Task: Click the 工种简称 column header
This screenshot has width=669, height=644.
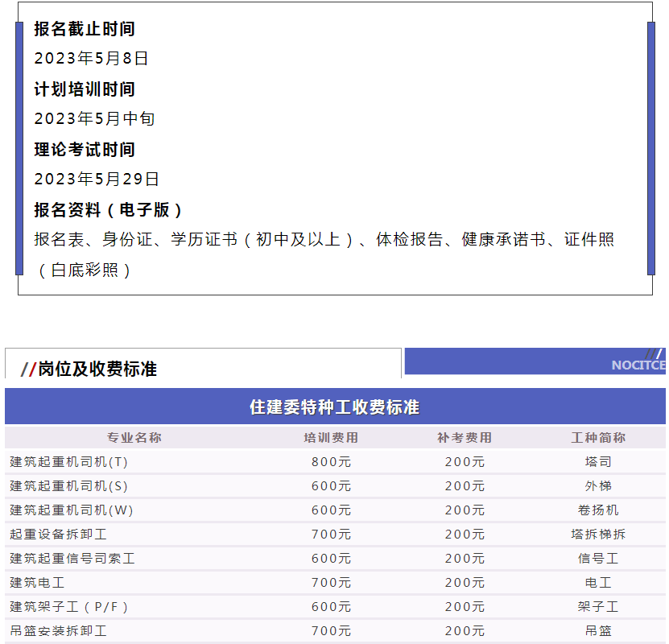Action: point(598,438)
